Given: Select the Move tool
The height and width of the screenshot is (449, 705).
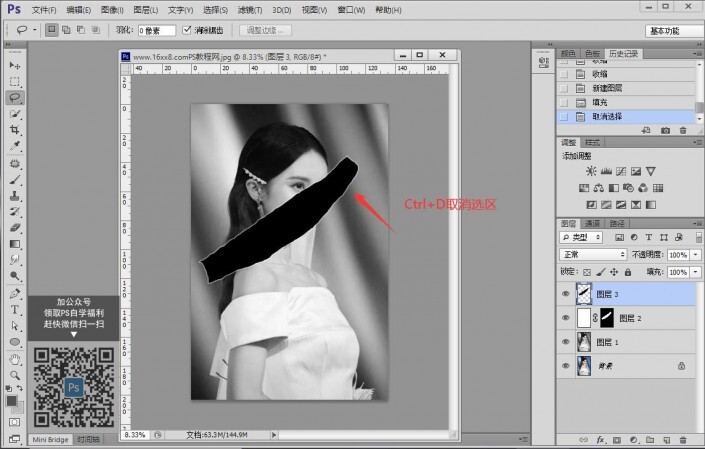Looking at the screenshot, I should pyautogui.click(x=15, y=65).
